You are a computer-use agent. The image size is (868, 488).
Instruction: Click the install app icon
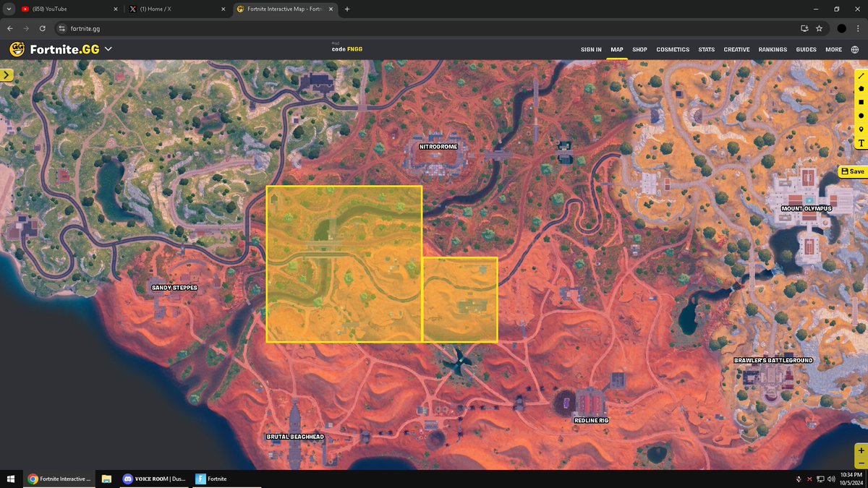804,28
